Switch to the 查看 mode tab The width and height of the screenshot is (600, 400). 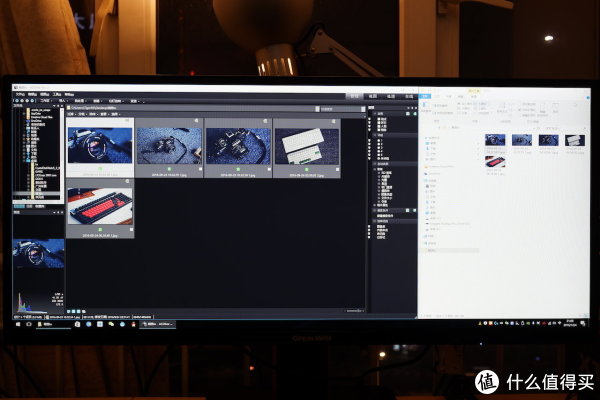[x=373, y=96]
